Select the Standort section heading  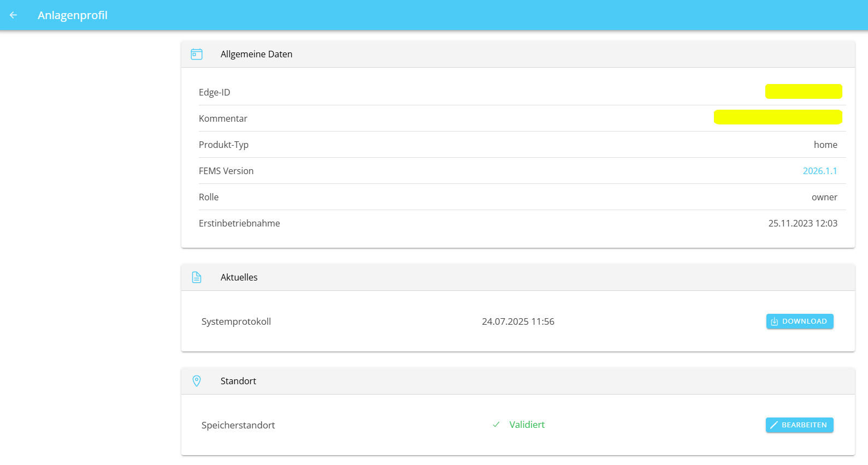pos(238,381)
